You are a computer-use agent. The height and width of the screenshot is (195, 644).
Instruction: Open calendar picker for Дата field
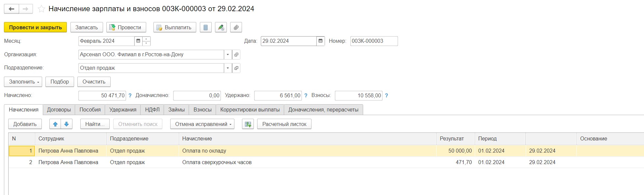[320, 41]
